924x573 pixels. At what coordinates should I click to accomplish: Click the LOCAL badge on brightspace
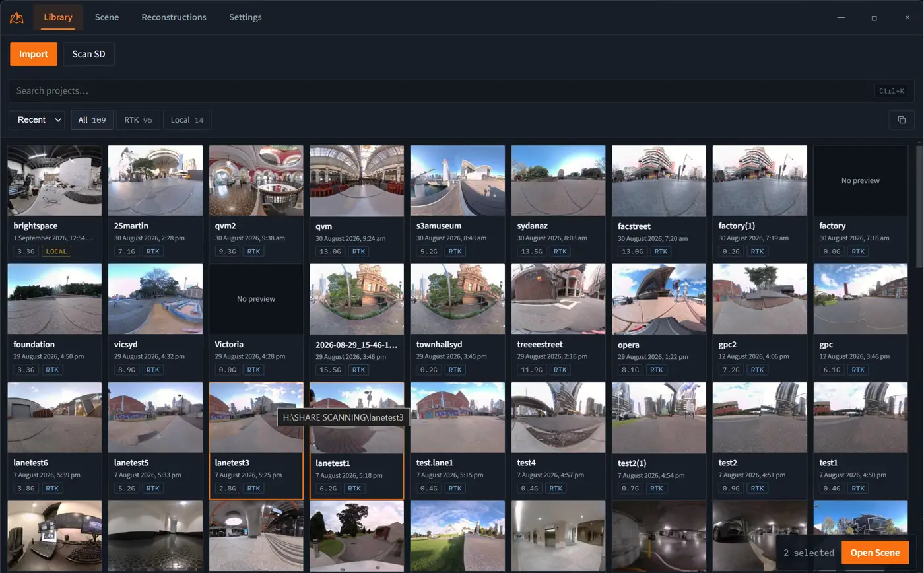[56, 252]
